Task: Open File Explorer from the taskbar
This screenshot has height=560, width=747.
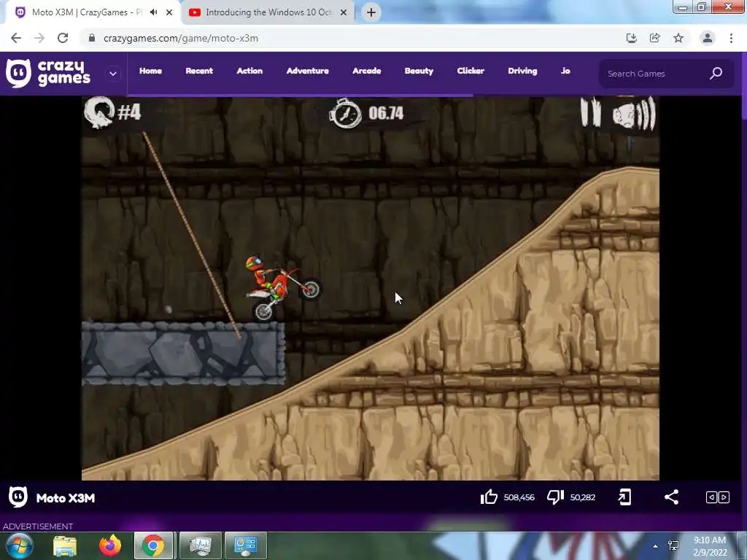Action: (x=65, y=546)
